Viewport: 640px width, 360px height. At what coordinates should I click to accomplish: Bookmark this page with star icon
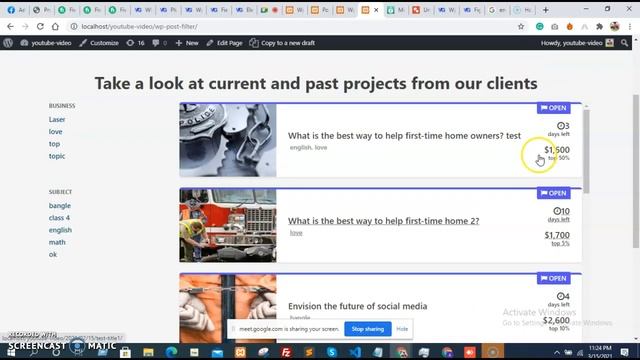[x=521, y=27]
